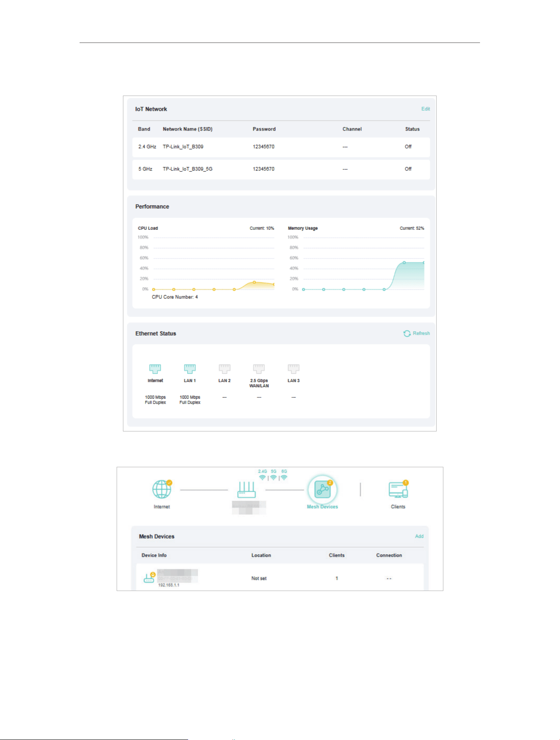Screen dimensions: 560x740
Task: Click the 2.4G Wi-Fi signal icon
Action: [262, 478]
